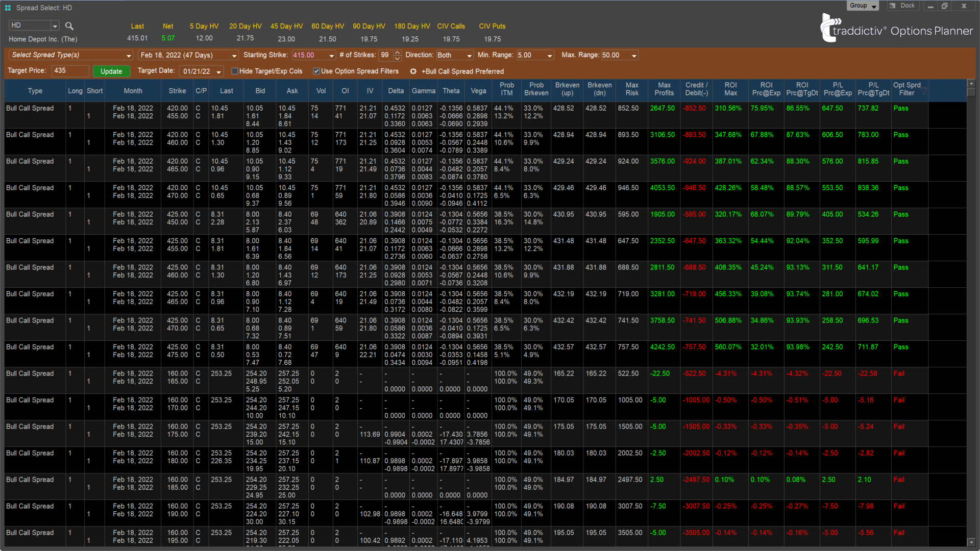Open Starting Strike 415.00 dropdown
Viewport: 980px width, 551px height.
(x=332, y=55)
